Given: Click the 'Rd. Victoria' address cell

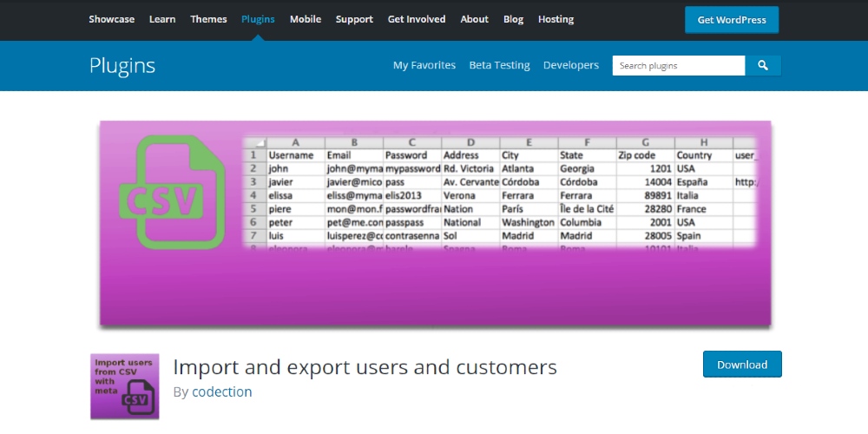Looking at the screenshot, I should [470, 169].
